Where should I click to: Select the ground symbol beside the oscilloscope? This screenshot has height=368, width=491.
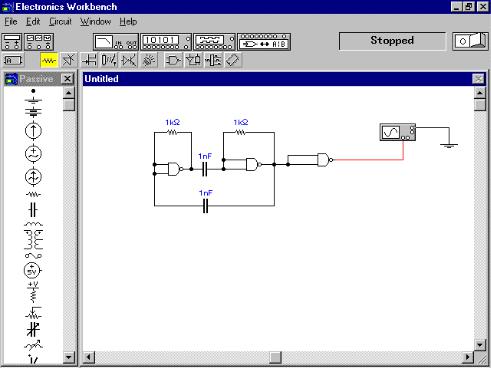pyautogui.click(x=449, y=145)
